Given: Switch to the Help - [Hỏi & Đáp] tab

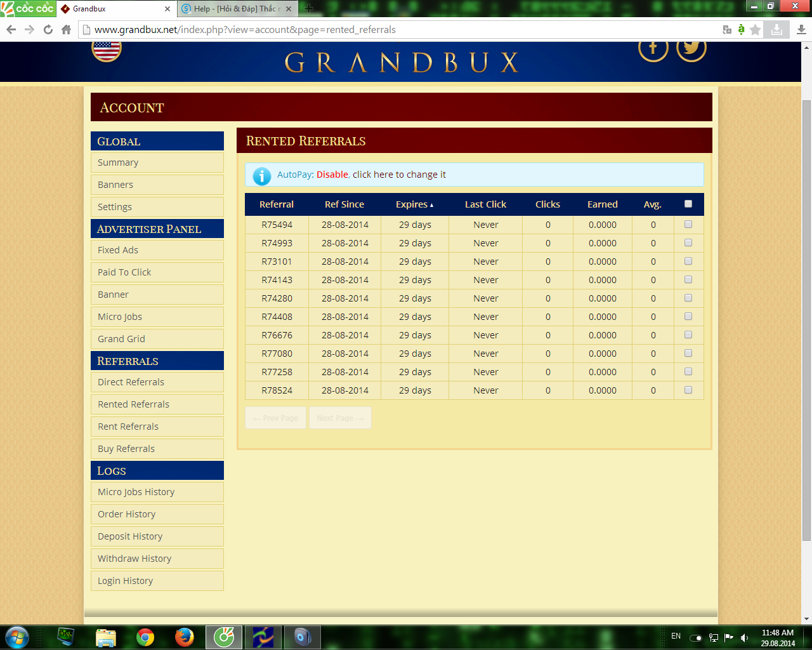Looking at the screenshot, I should (x=237, y=9).
